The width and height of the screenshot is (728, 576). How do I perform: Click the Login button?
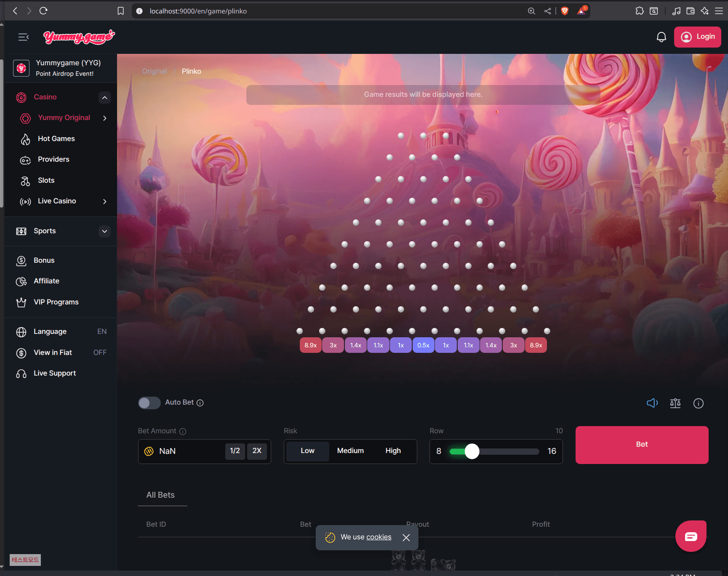click(x=697, y=37)
